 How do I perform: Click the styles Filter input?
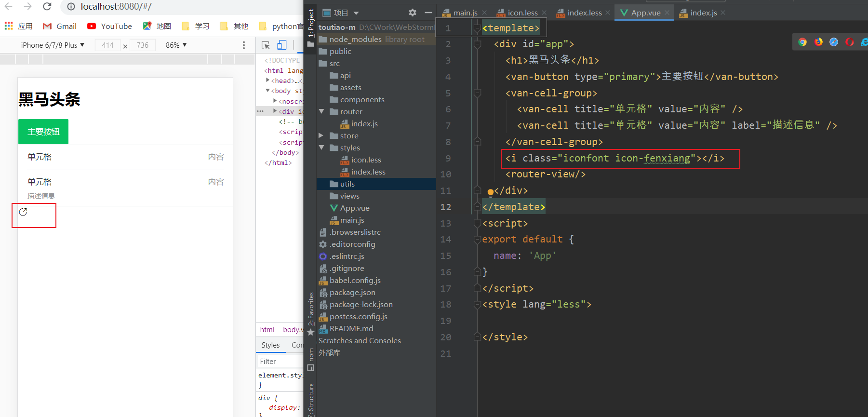(x=280, y=361)
